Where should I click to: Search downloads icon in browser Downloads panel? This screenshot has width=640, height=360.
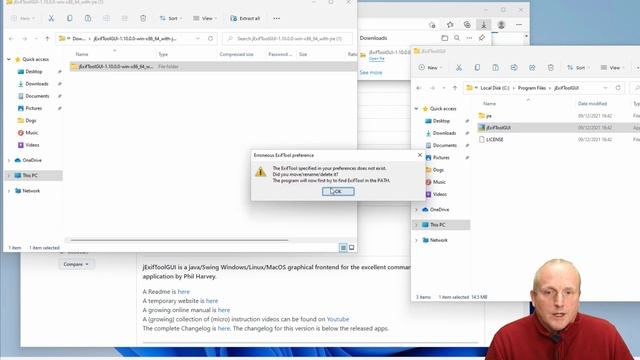[x=457, y=38]
